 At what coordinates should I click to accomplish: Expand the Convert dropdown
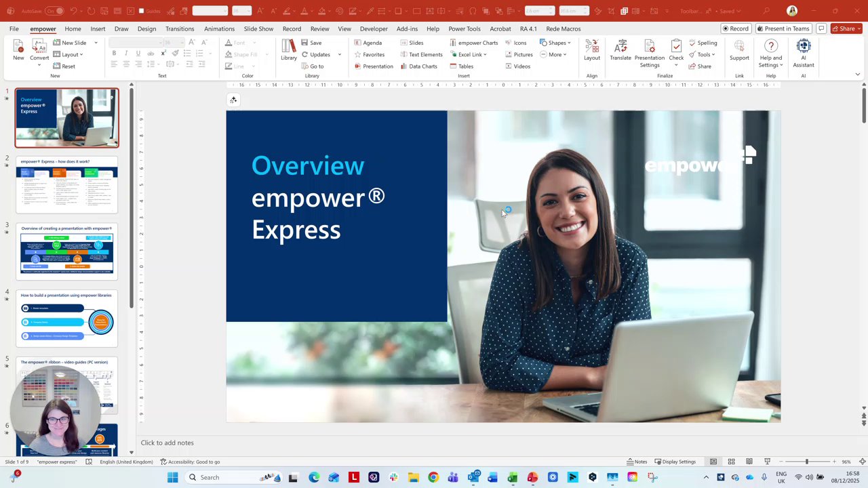[39, 65]
